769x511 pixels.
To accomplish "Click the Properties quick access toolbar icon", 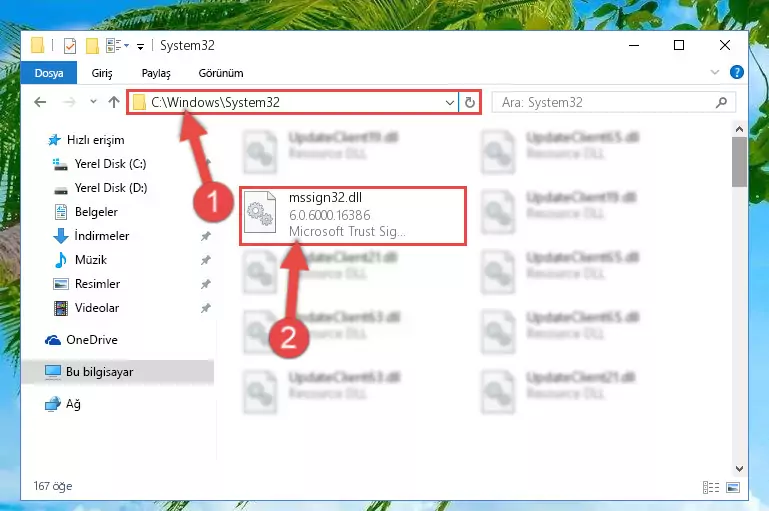I will click(70, 46).
